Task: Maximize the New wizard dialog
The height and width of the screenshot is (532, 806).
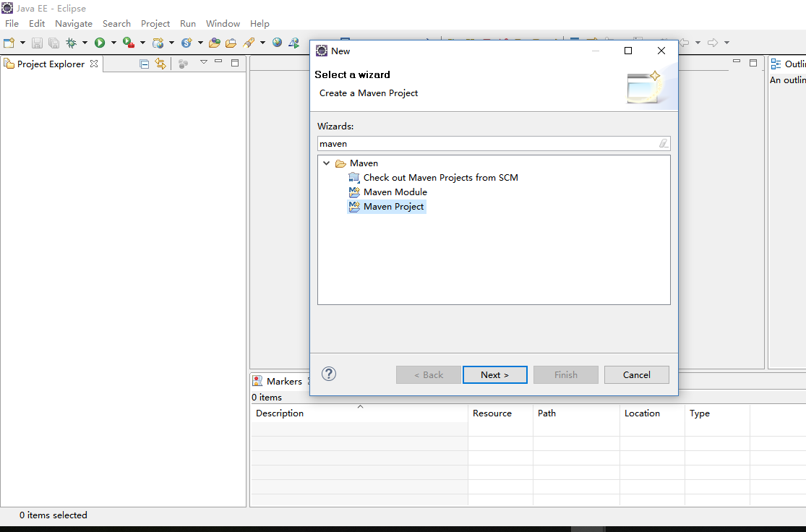Action: 628,51
